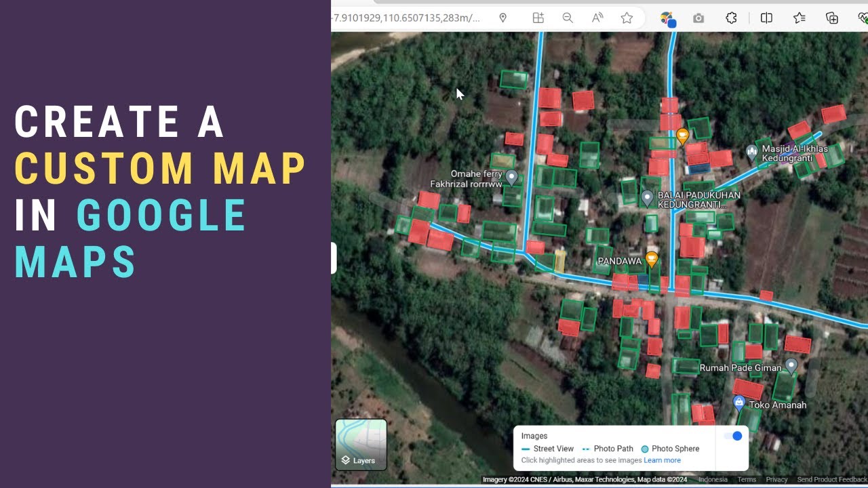The image size is (868, 488).
Task: Click the PANDAWA place label
Action: tap(620, 260)
